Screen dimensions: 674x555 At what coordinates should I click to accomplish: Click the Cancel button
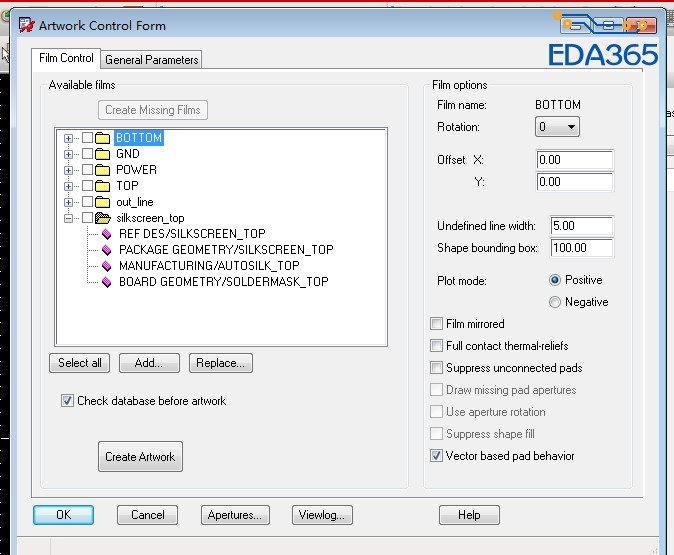tap(147, 515)
